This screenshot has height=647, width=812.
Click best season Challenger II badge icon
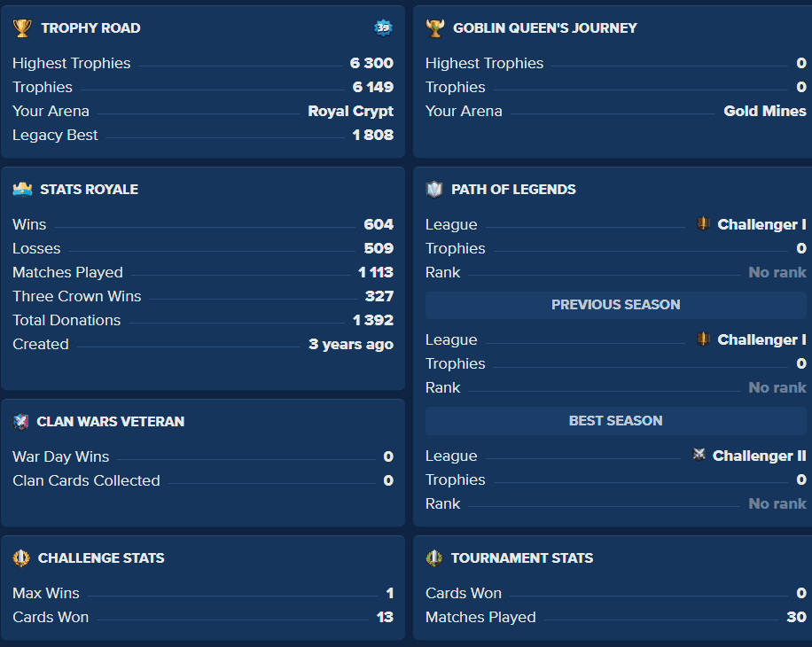coord(699,455)
